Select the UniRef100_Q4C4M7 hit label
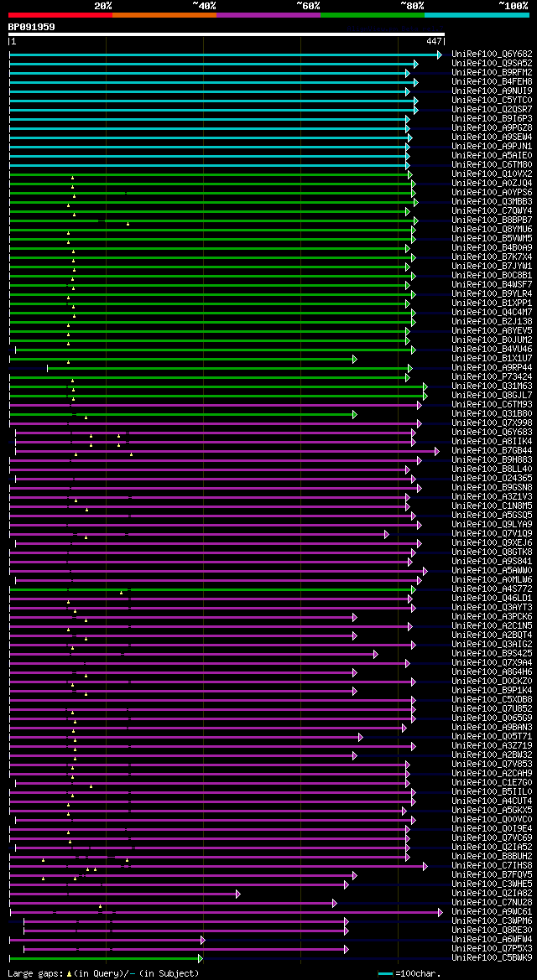Viewport: 537px width, 980px height. pos(492,312)
